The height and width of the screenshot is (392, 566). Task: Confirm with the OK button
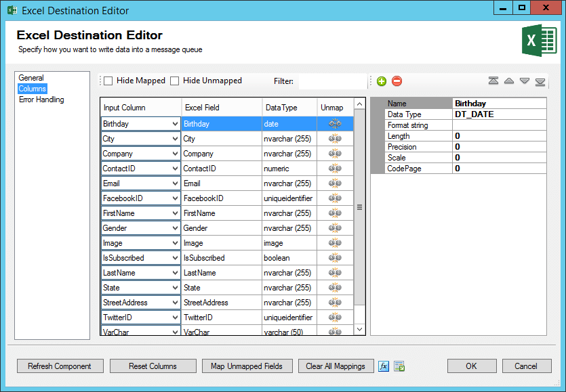(x=471, y=366)
